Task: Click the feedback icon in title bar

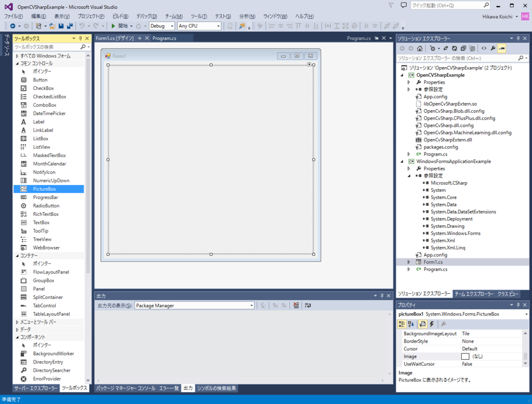Action: point(403,5)
